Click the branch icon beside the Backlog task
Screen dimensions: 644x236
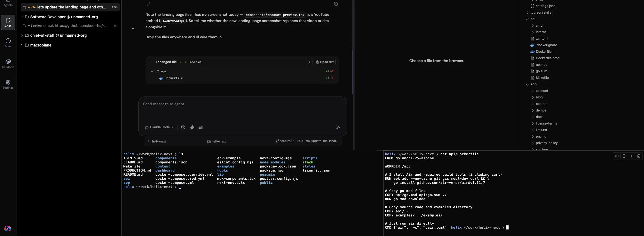pyautogui.click(x=25, y=26)
